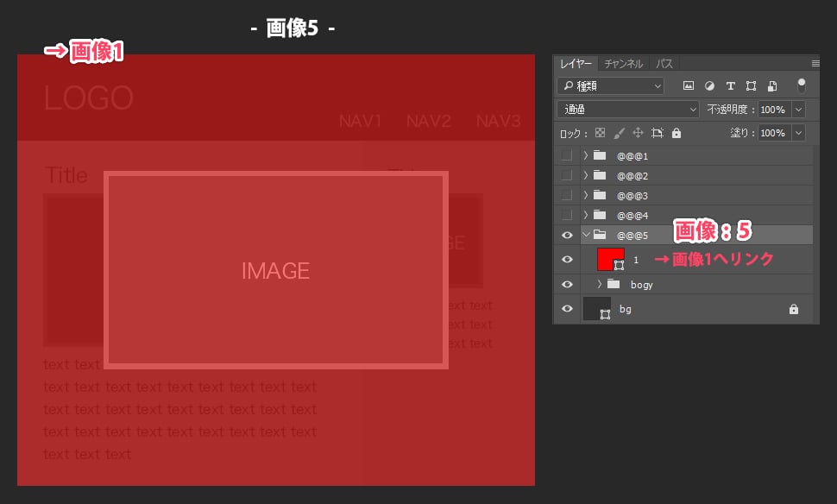Filter layers by shape layer icon

(752, 86)
